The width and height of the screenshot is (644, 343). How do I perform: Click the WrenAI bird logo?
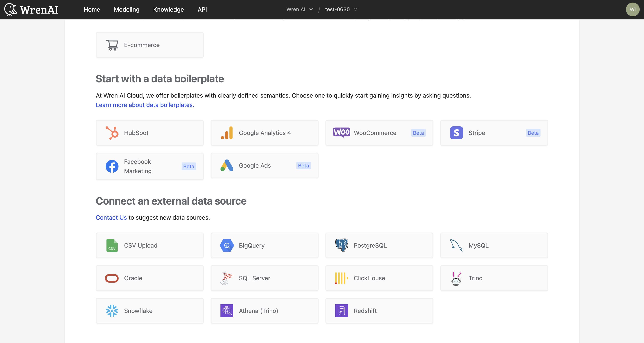tap(11, 9)
